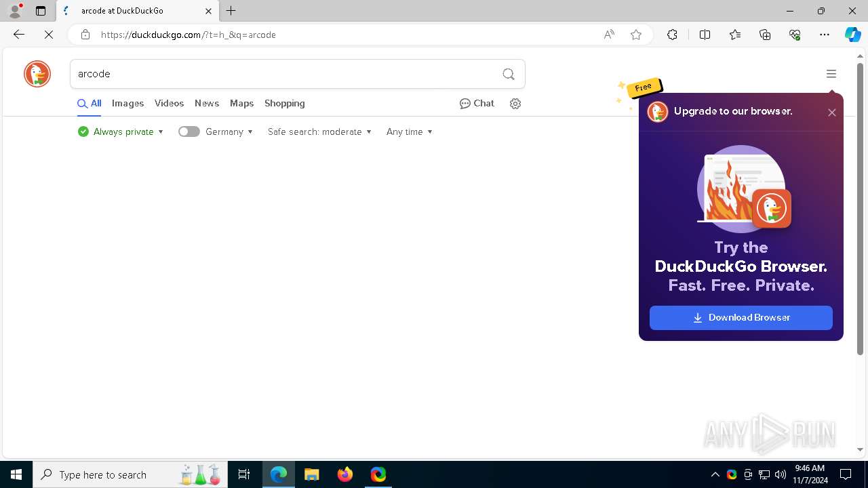
Task: Open the hamburger menu on DuckDuckGo
Action: pos(831,74)
